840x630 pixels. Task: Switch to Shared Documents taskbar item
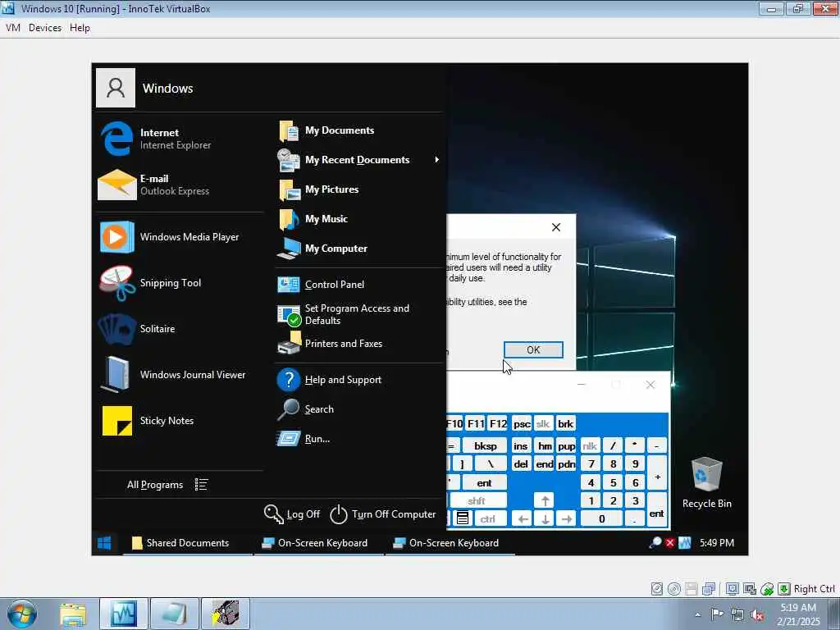(188, 543)
